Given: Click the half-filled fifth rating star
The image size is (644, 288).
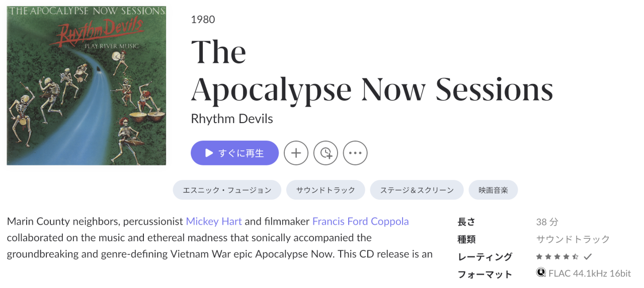Looking at the screenshot, I should pos(575,257).
